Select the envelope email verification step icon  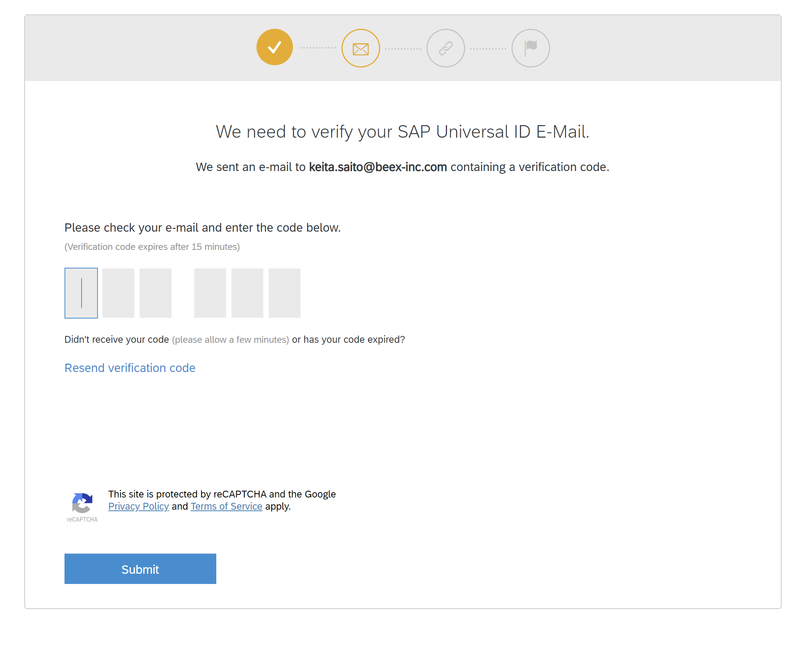pyautogui.click(x=360, y=48)
